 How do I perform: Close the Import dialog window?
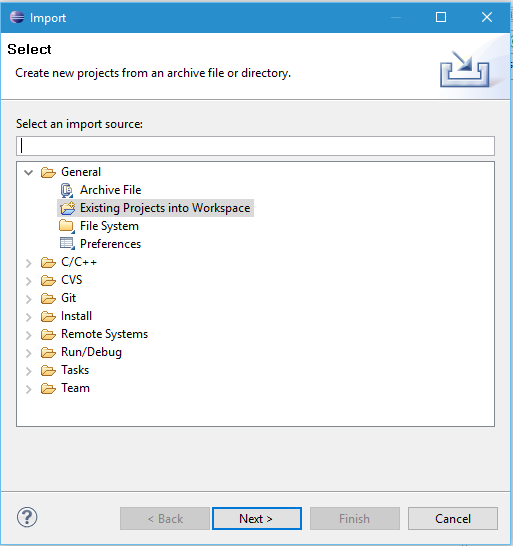point(487,17)
